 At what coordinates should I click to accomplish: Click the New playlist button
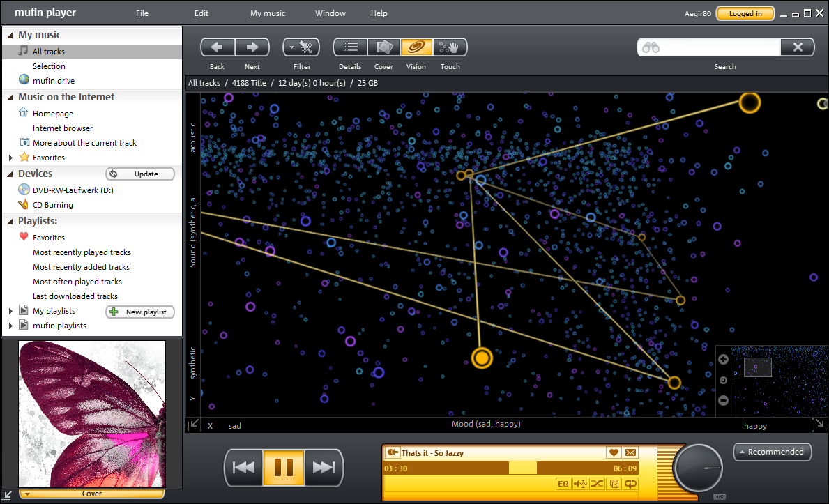140,312
